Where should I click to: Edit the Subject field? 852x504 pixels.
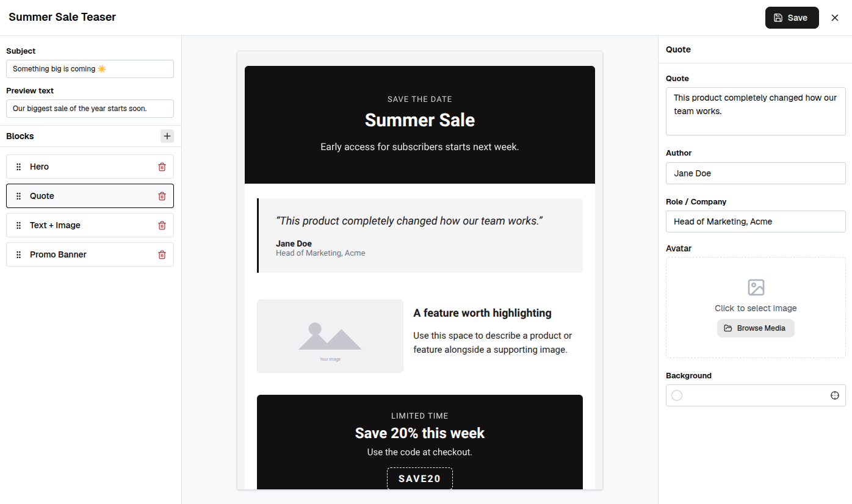coord(90,69)
